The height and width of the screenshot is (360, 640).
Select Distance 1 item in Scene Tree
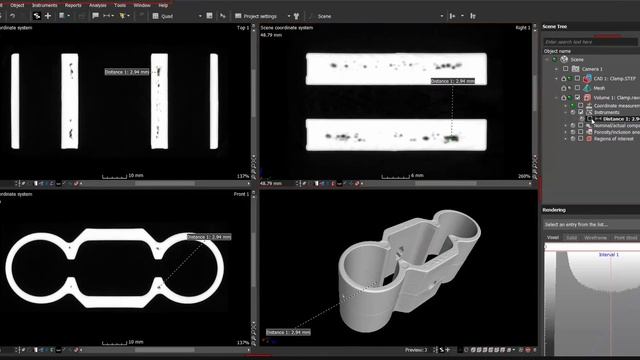coord(621,119)
